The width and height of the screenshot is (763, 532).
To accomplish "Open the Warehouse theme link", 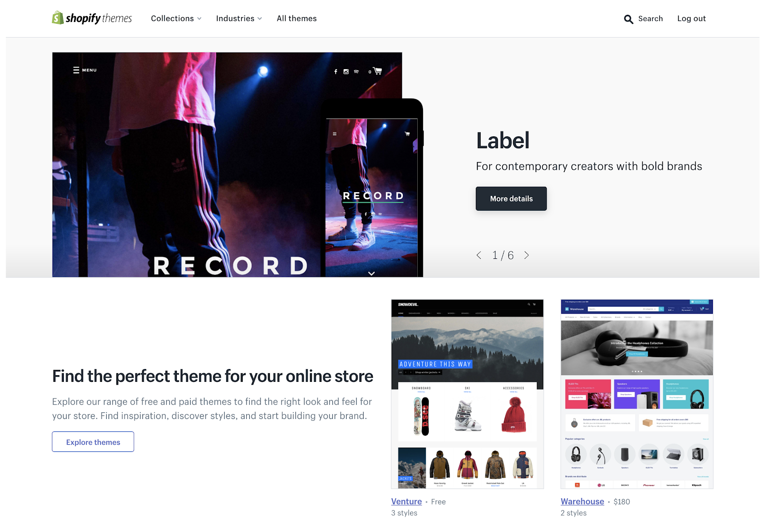I will tap(582, 501).
